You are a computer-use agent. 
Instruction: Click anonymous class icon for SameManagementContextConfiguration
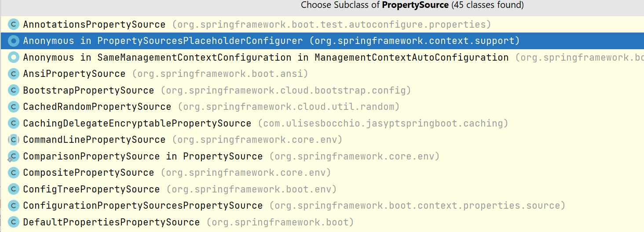pyautogui.click(x=14, y=58)
